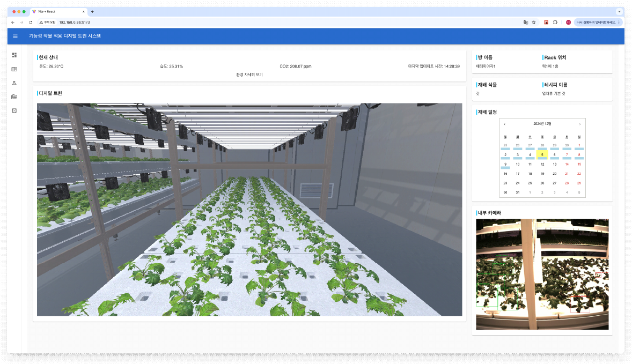Click the dashboard grid icon in sidebar

(14, 55)
